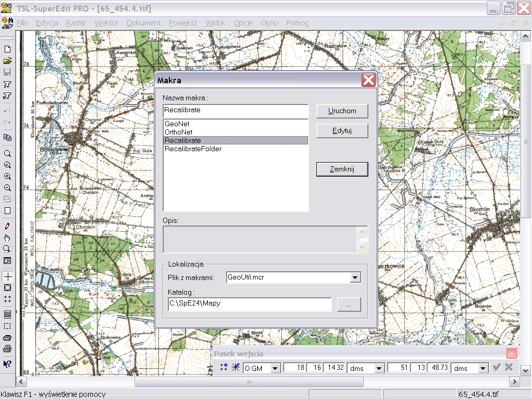Open the first dms units dropdown
The height and width of the screenshot is (399, 532).
tap(379, 368)
